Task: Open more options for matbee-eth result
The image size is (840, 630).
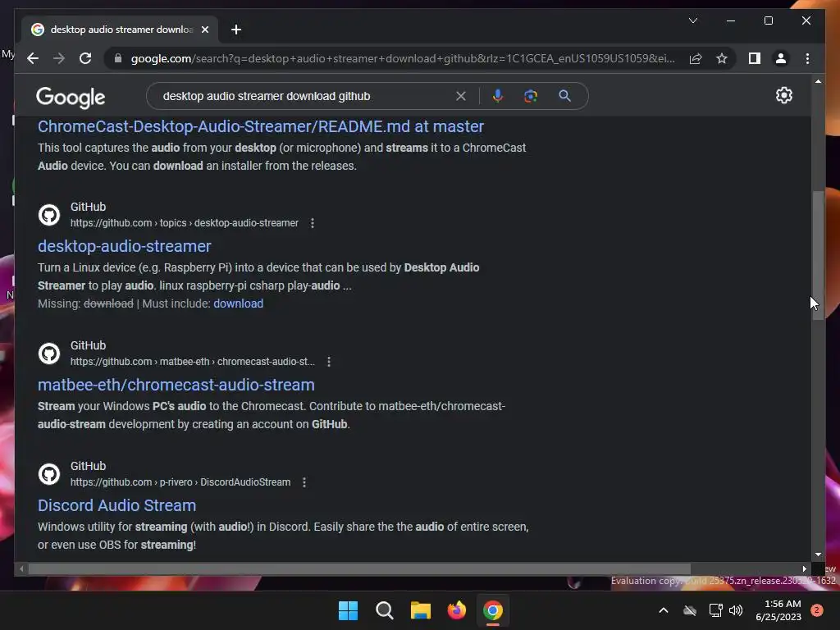Action: coord(329,362)
